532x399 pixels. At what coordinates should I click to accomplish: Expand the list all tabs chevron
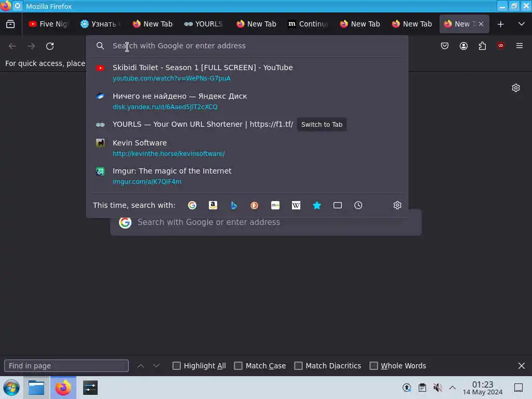click(522, 24)
